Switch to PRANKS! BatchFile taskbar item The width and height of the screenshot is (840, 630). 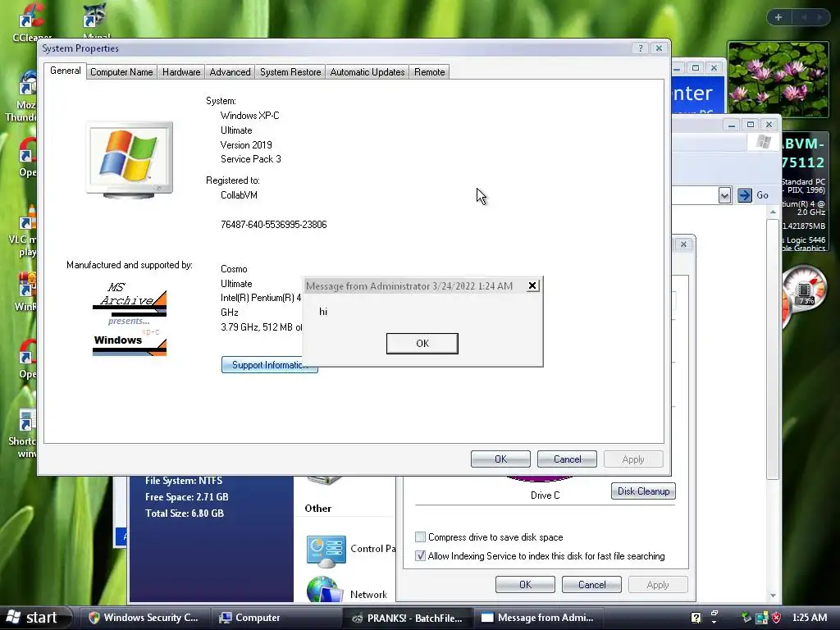(407, 618)
